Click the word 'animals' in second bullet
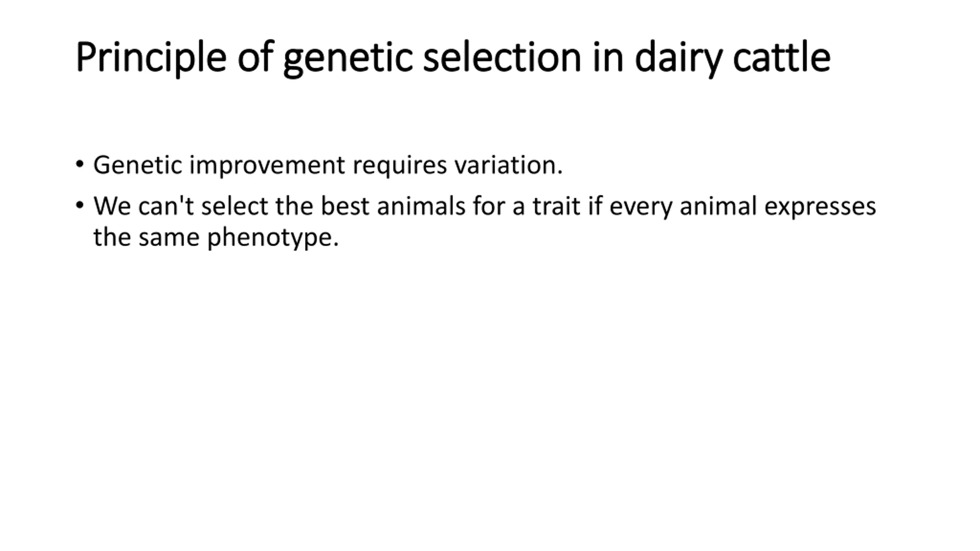Image resolution: width=980 pixels, height=551 pixels. click(421, 206)
